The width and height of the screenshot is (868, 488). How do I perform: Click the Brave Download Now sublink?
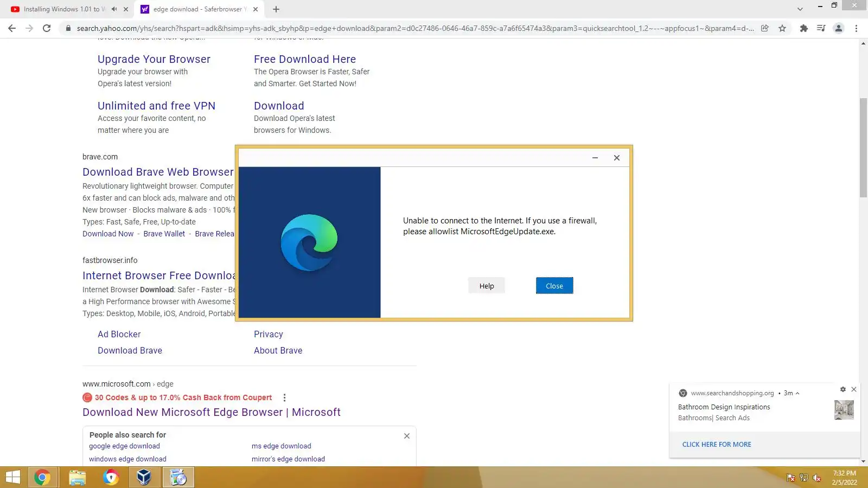point(108,234)
